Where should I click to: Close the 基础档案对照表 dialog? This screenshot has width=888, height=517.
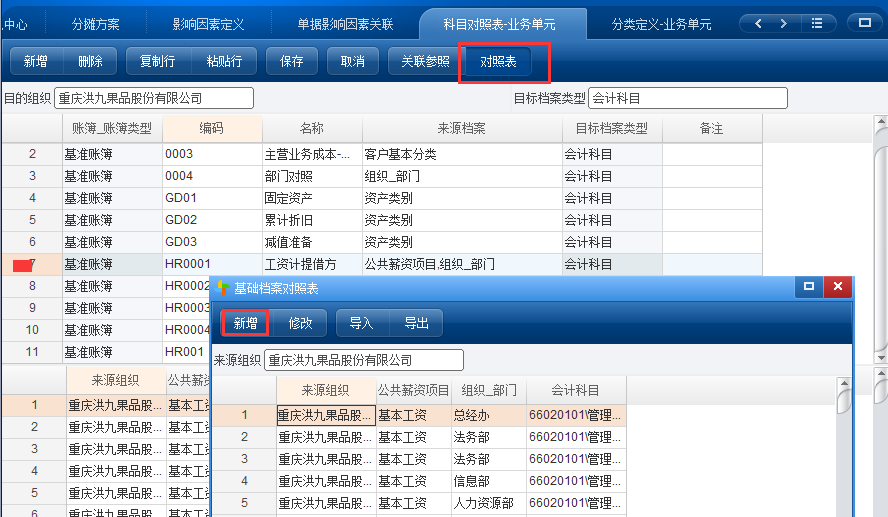click(x=838, y=287)
